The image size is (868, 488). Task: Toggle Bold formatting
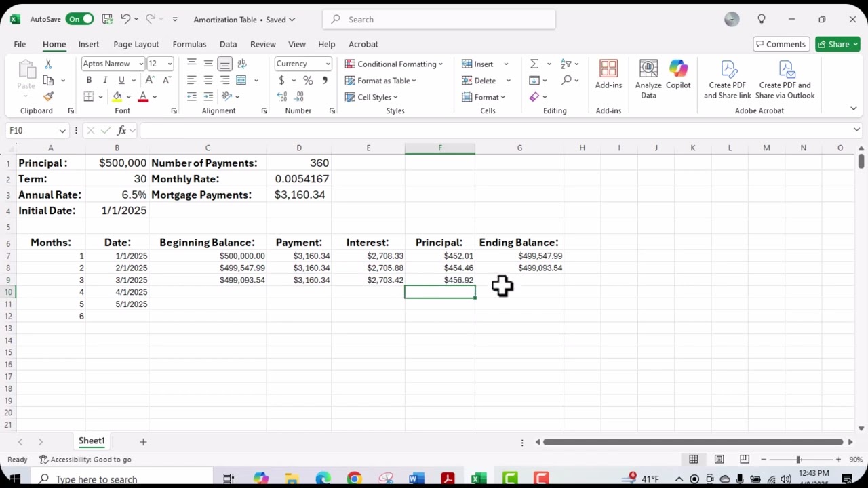pos(89,80)
